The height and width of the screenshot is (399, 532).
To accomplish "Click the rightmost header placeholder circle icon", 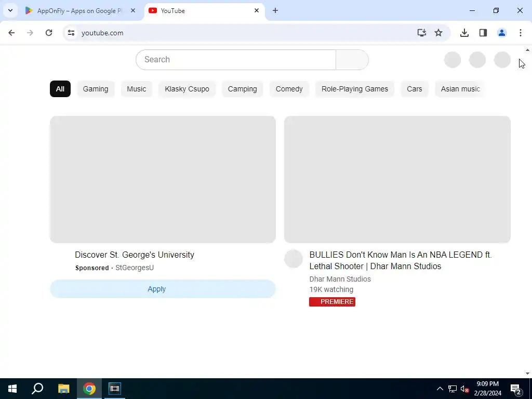I will pos(502,60).
